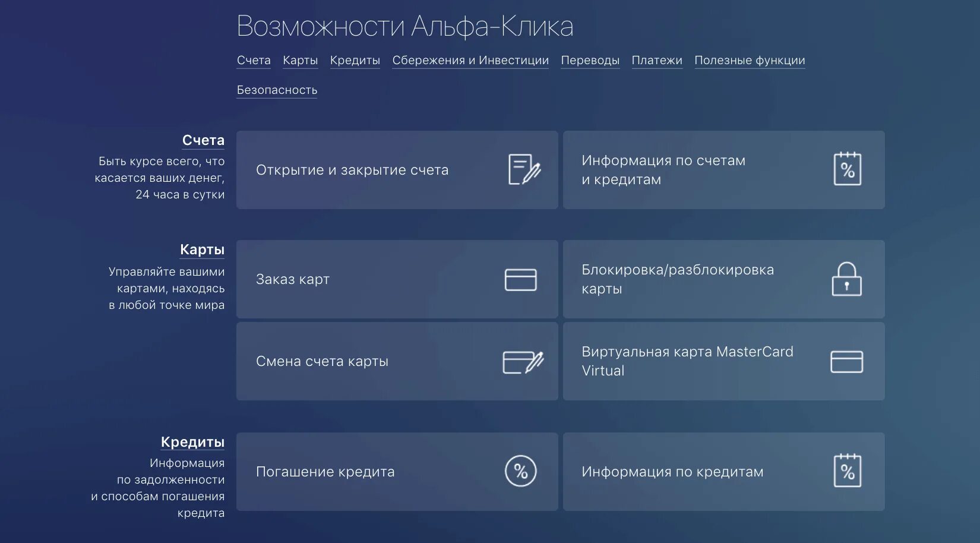Screen dimensions: 980x543
Task: Open Полезные функции navigation link
Action: point(750,61)
